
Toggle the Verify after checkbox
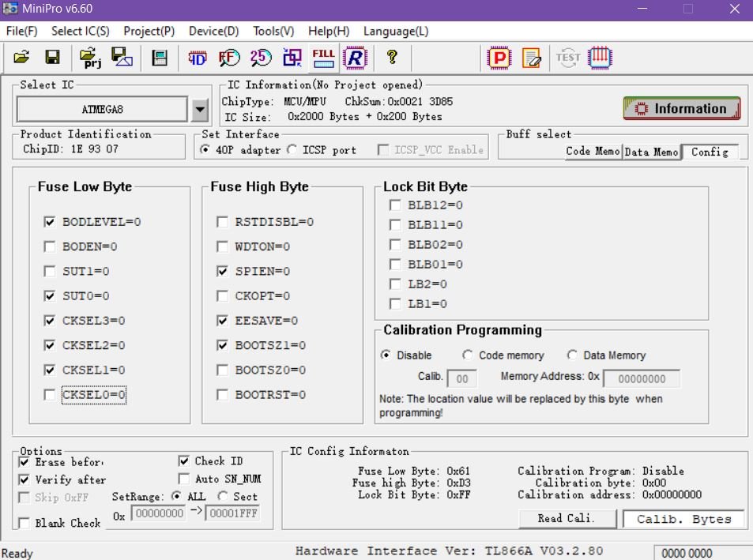click(x=24, y=479)
